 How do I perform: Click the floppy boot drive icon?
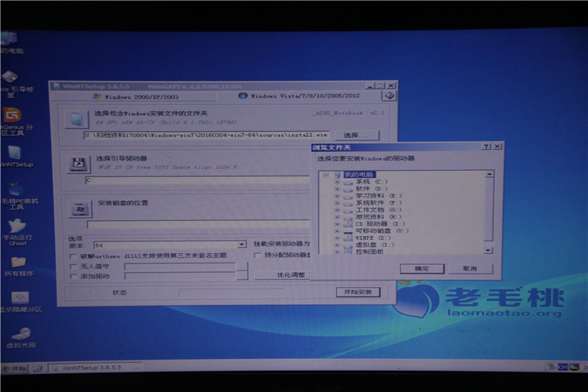point(78,164)
